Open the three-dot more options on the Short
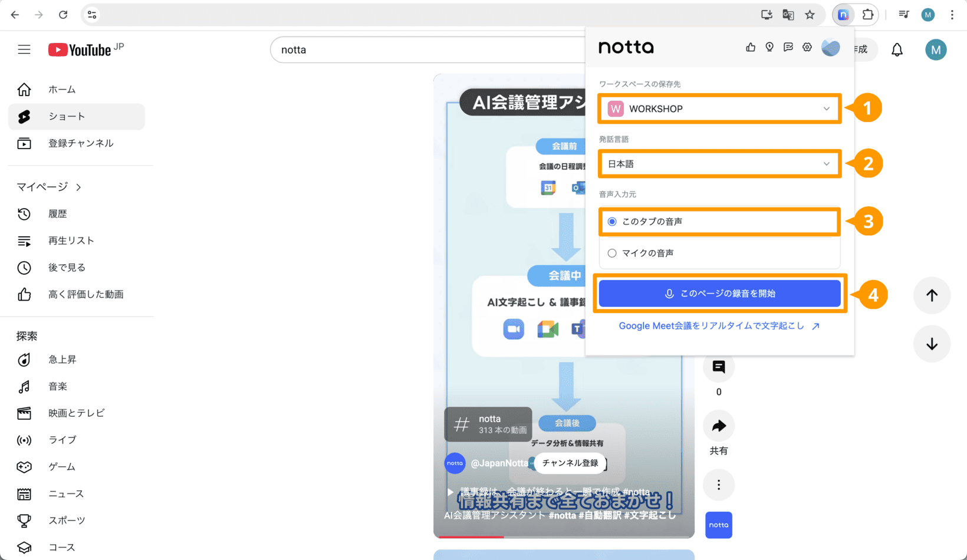 tap(719, 485)
